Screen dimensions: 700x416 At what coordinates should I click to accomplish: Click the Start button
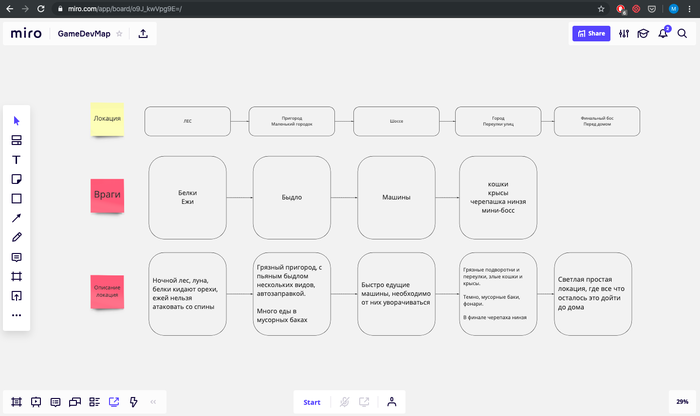312,402
